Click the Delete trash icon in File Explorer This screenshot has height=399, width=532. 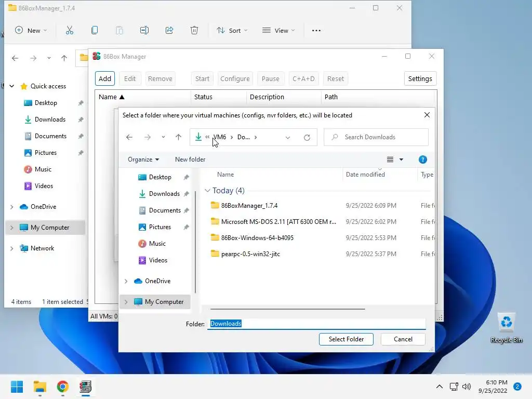(194, 31)
